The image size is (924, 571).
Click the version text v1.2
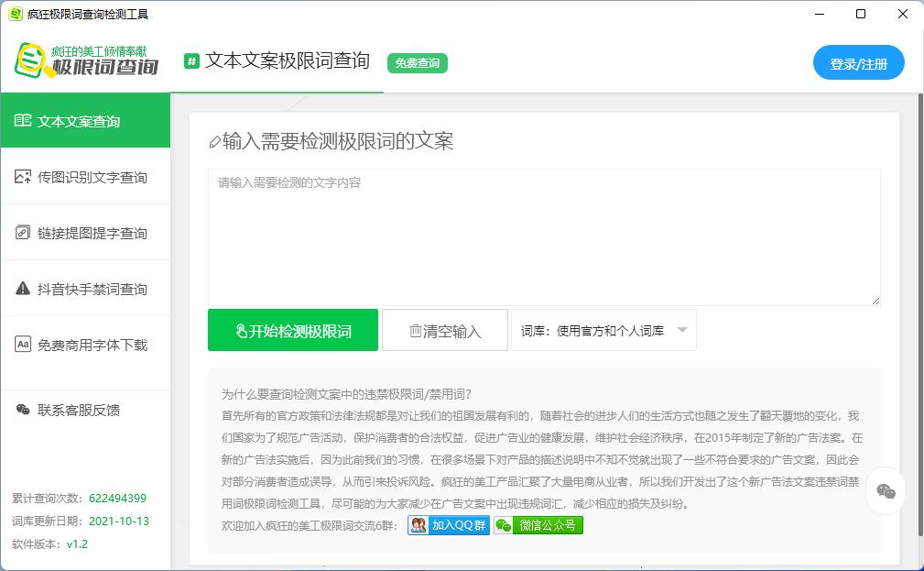coord(77,544)
